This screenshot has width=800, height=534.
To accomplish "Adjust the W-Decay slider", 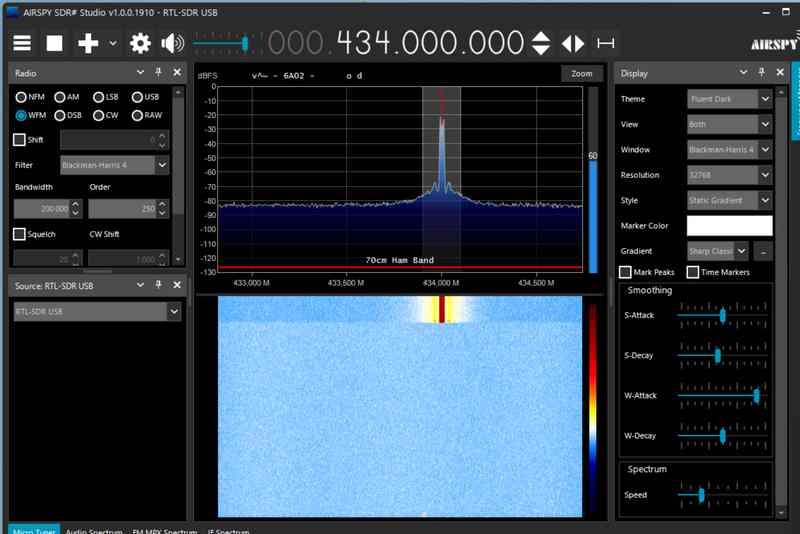I will coord(722,436).
